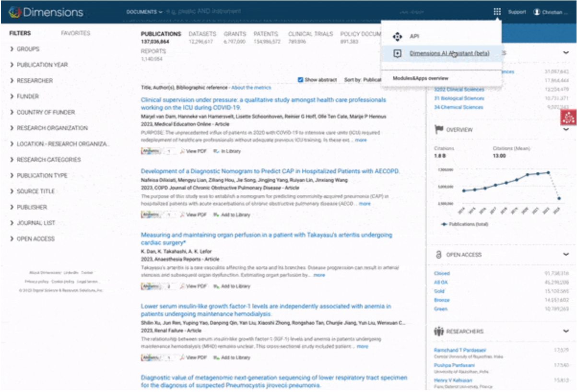
Task: Click the apps grid icon in the header
Action: click(x=498, y=11)
